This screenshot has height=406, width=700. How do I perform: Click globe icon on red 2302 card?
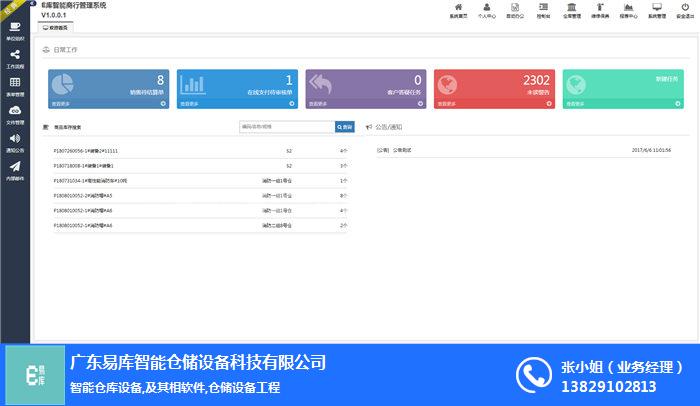[447, 85]
